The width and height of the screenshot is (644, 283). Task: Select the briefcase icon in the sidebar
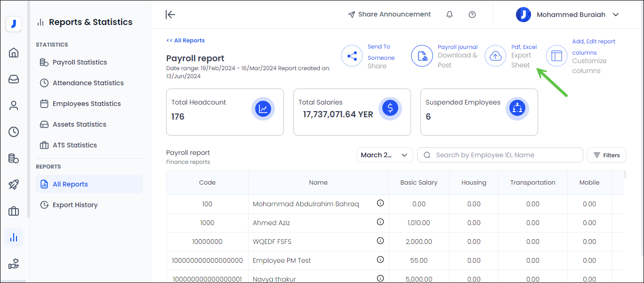pyautogui.click(x=14, y=211)
